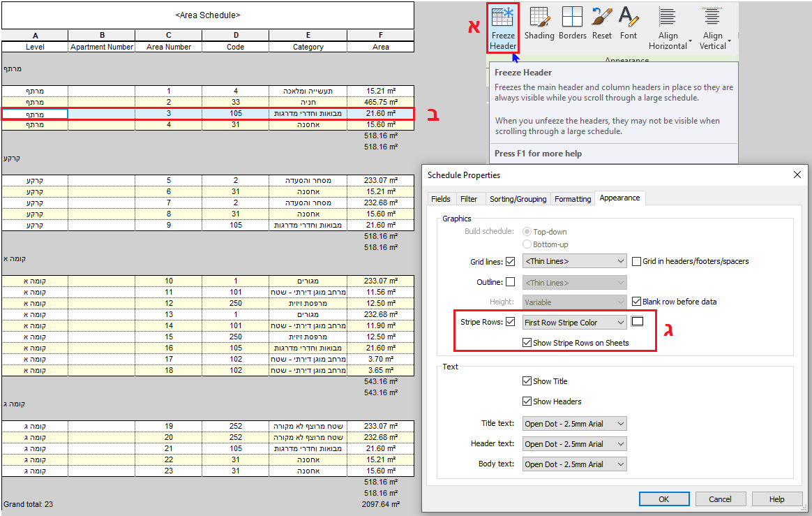Click the Align Vertical tool
Image resolution: width=812 pixels, height=516 pixels.
(x=713, y=28)
